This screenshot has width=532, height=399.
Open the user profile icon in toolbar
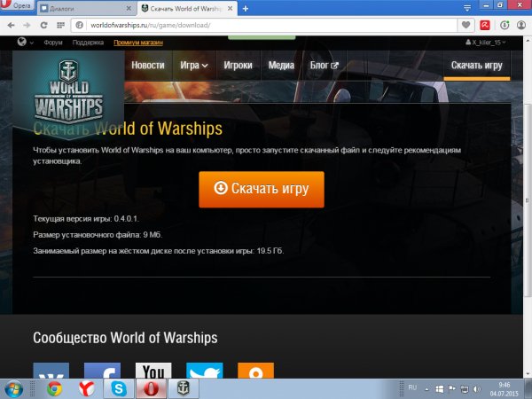coord(521,25)
